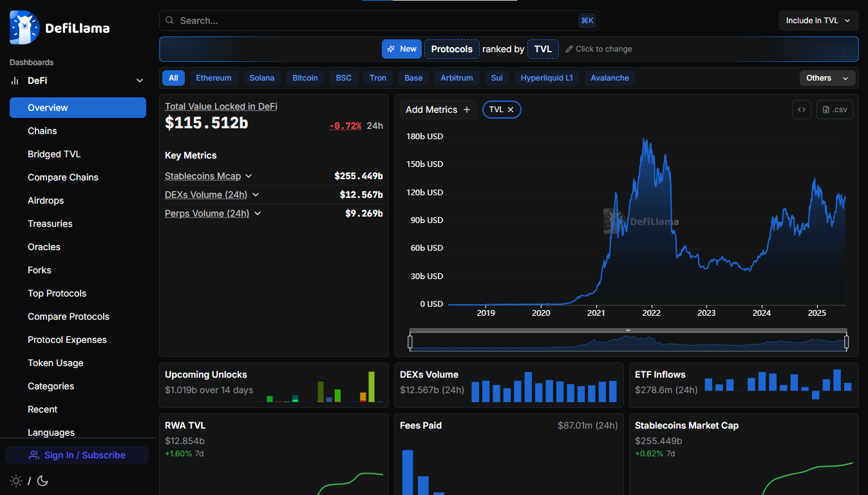The image size is (868, 495).
Task: Filter by Bitcoin chain
Action: coord(305,78)
